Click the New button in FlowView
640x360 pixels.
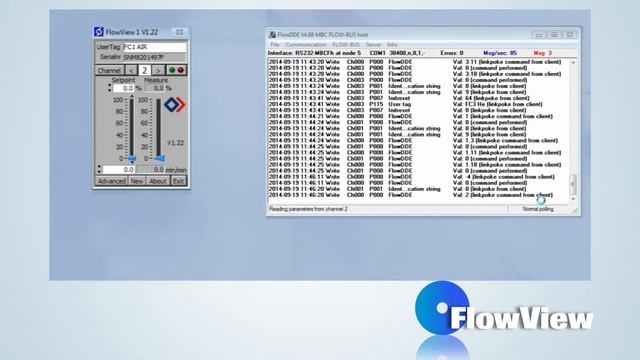point(137,181)
